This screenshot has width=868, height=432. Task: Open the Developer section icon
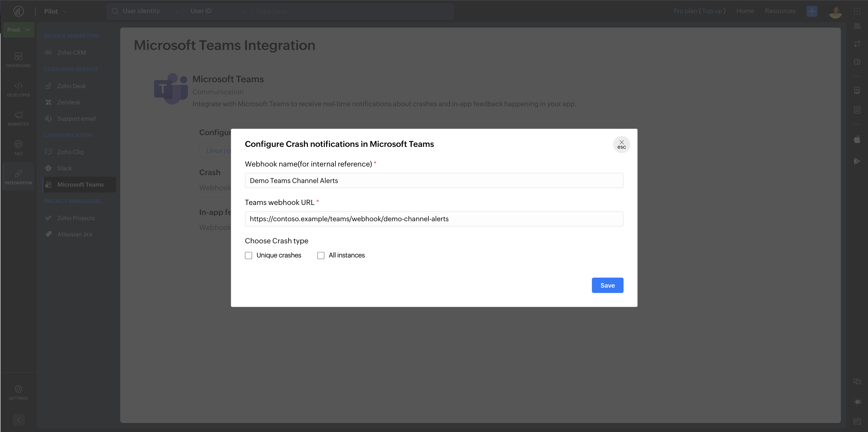pyautogui.click(x=18, y=86)
